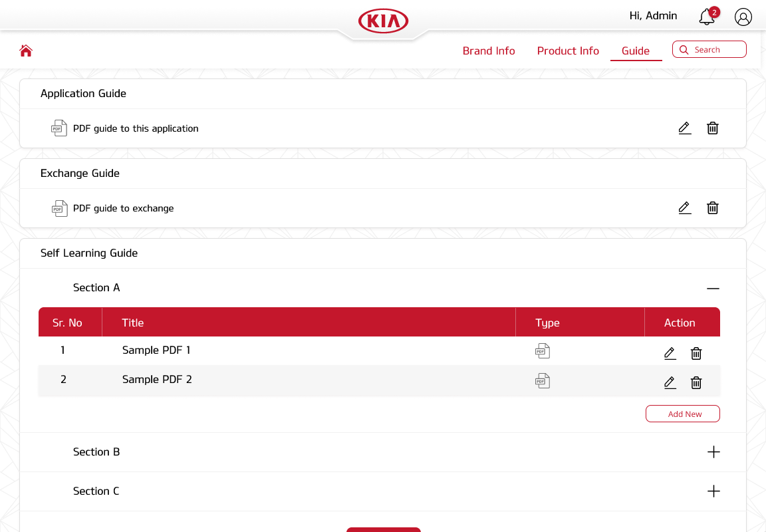Viewport: 766px width, 532px height.
Task: Delete the PDF guide to this application
Action: click(x=712, y=128)
